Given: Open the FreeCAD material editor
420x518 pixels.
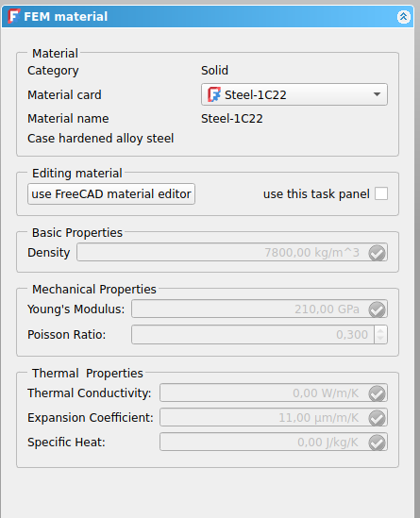Looking at the screenshot, I should 111,194.
